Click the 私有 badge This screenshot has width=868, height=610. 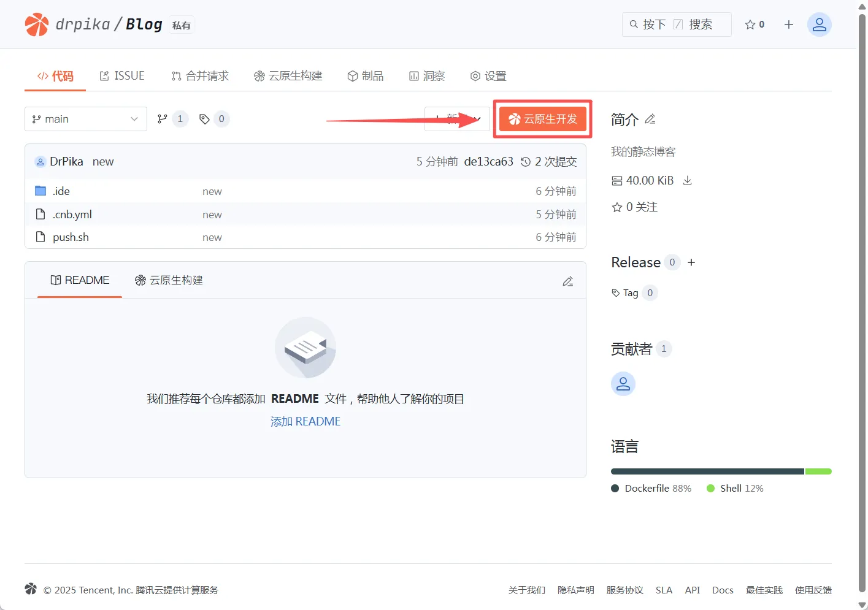point(182,25)
